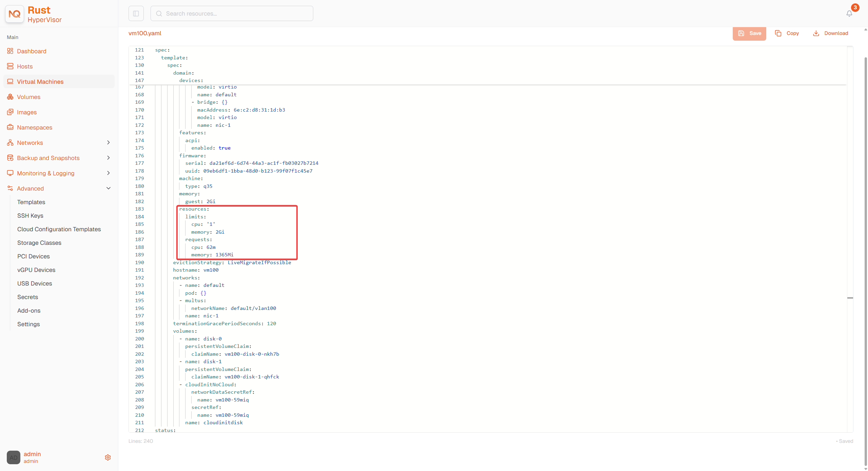Click the editor minimap scroll strip
Viewport: 868px width, 471px height.
[850, 239]
